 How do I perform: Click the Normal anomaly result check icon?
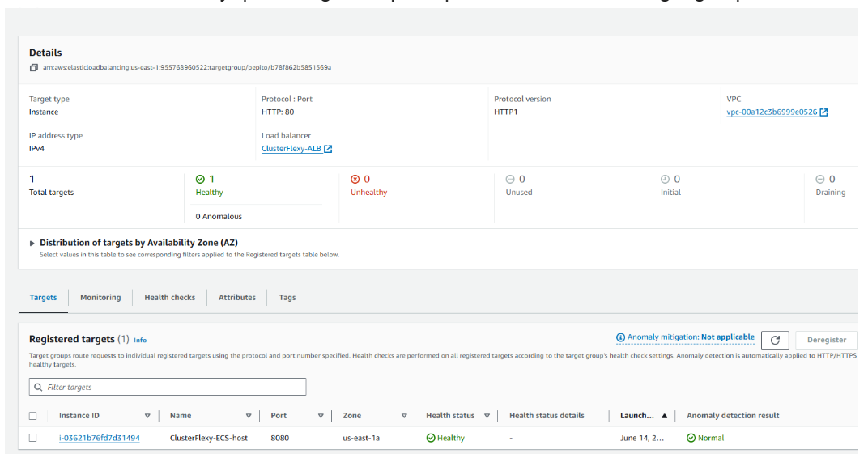coord(691,438)
